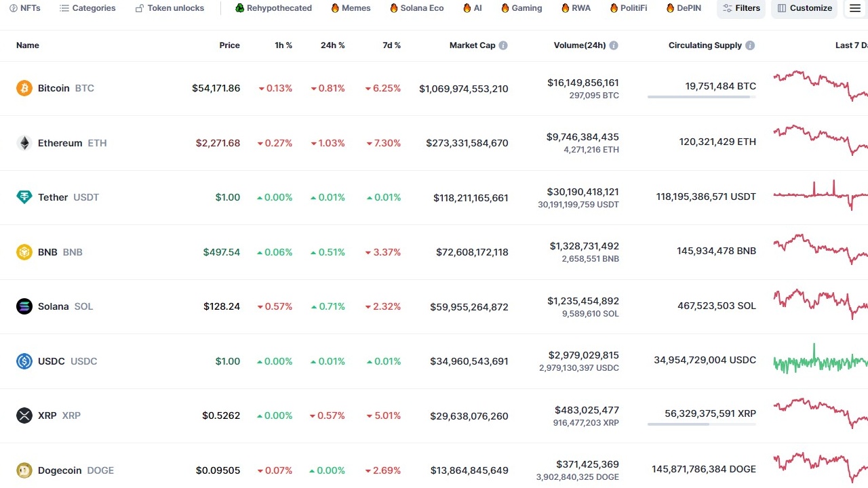Click Bitcoin volume $16,149,856,161
This screenshot has height=488, width=868.
point(583,83)
